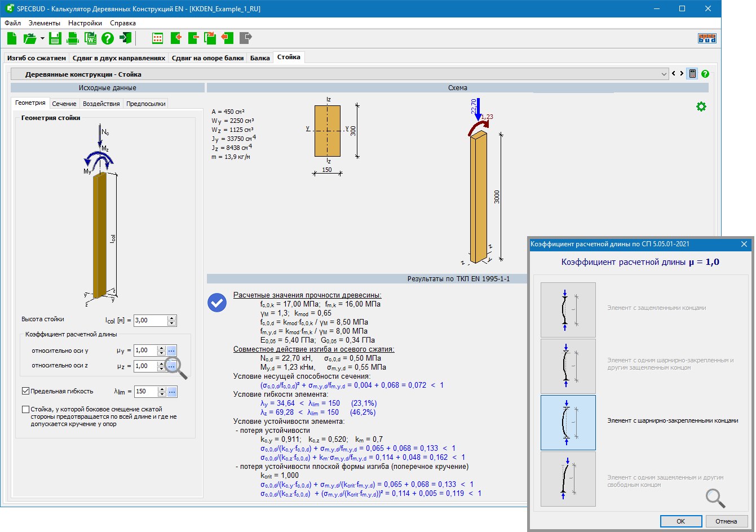Open the dropdown arrow beside the Open folder icon
The image size is (756, 532).
42,38
